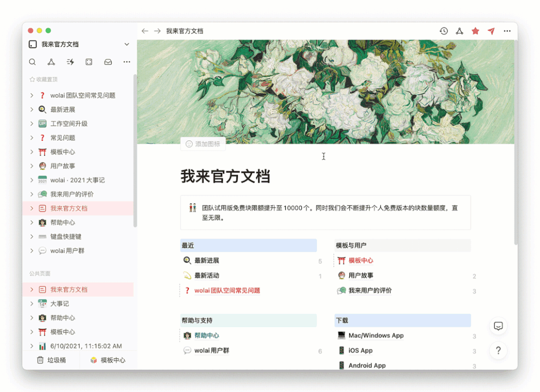The height and width of the screenshot is (392, 540).
Task: Click breadcrumb 我来官方文档 in top bar
Action: (184, 31)
